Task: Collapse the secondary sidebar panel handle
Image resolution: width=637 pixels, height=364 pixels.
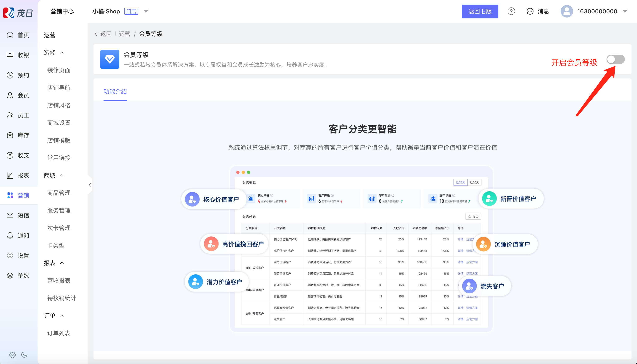Action: 90,185
